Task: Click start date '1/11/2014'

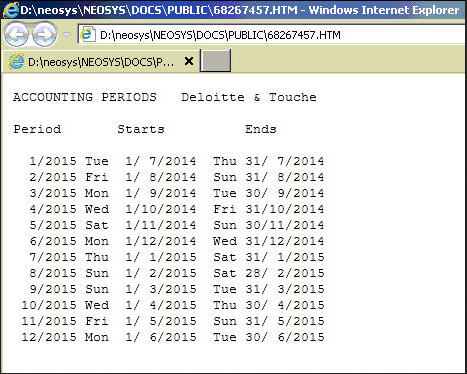Action: (x=161, y=225)
